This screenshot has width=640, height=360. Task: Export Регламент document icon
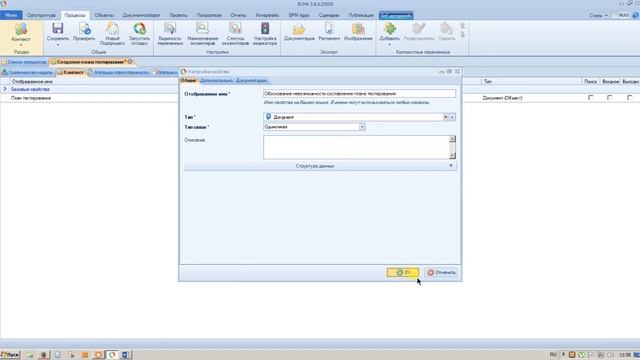[329, 29]
